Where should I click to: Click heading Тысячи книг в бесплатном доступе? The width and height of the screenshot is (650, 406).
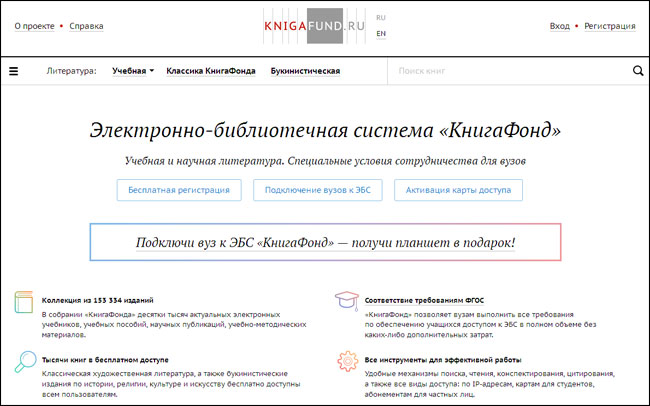(105, 360)
